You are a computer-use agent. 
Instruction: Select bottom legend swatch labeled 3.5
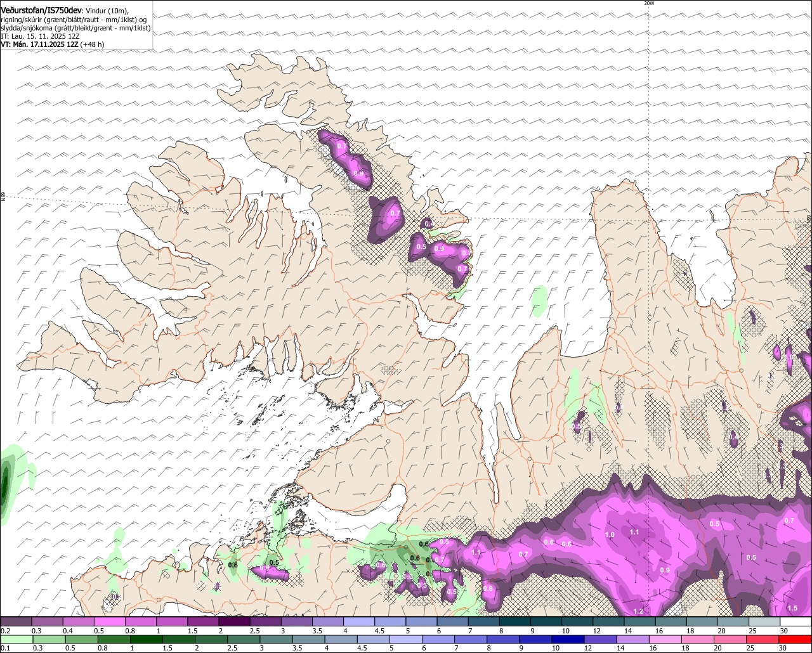pyautogui.click(x=308, y=639)
